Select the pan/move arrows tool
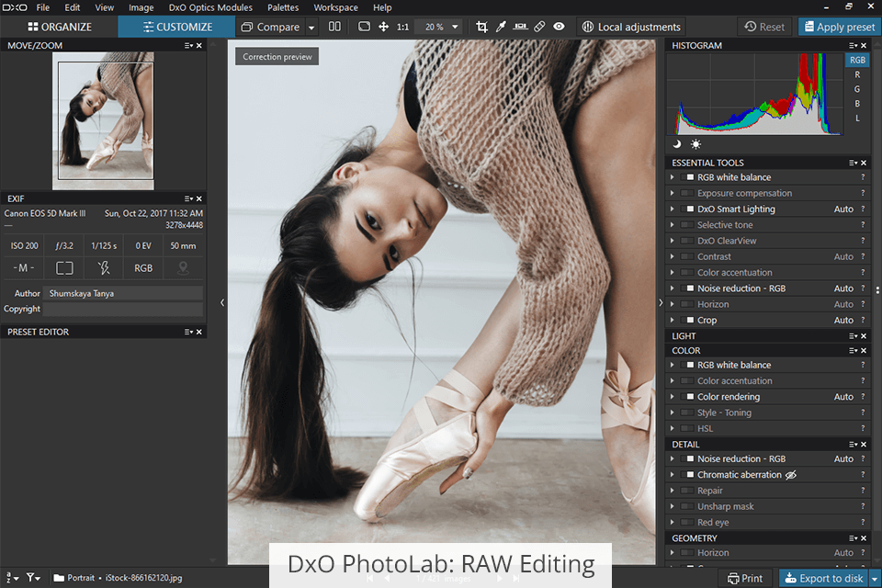The image size is (882, 588). 384,27
